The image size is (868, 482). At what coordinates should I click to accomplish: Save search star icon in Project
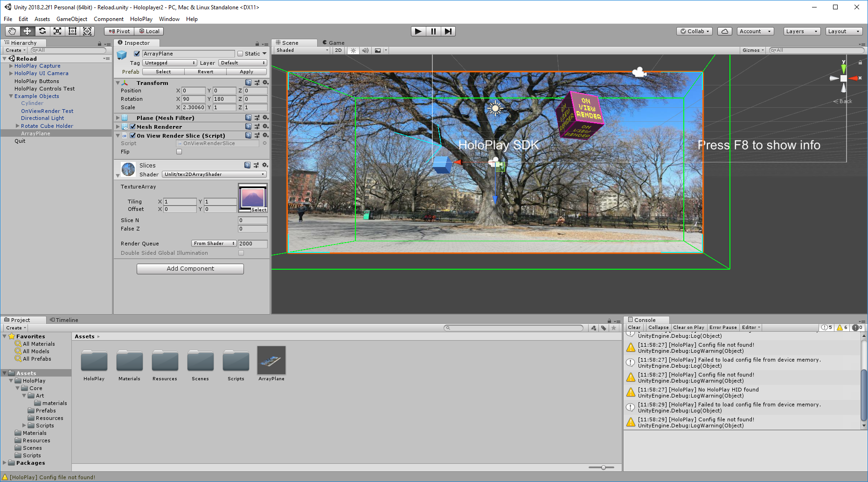(x=614, y=328)
